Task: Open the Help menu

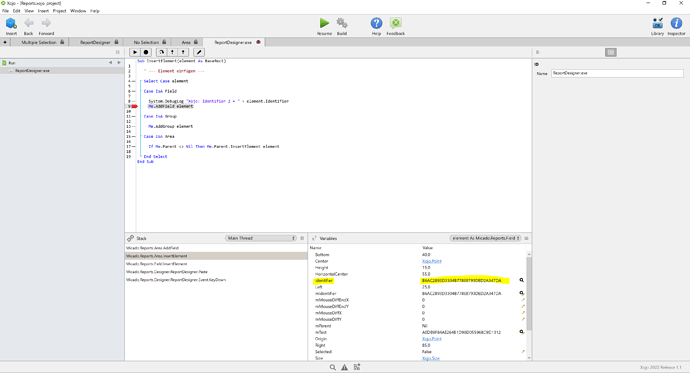Action: [x=95, y=11]
